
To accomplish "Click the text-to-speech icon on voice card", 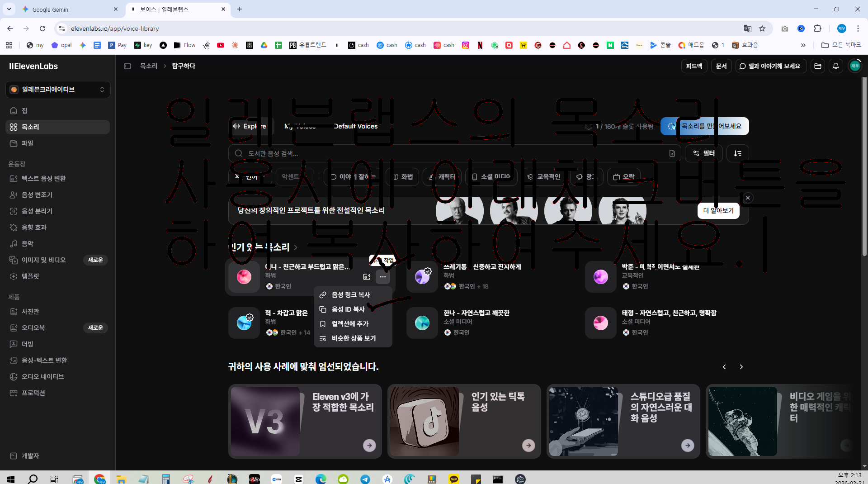I will pyautogui.click(x=367, y=277).
